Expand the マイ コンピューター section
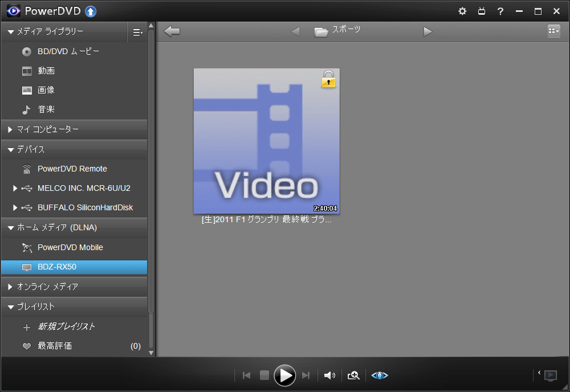Viewport: 570px width, 392px height. click(10, 129)
